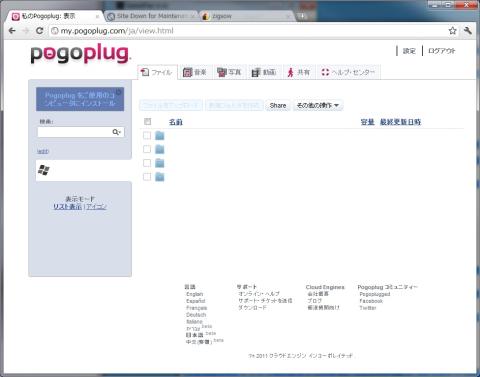Choose 日本語 in the footer language list
This screenshot has width=480, height=377.
tap(195, 335)
